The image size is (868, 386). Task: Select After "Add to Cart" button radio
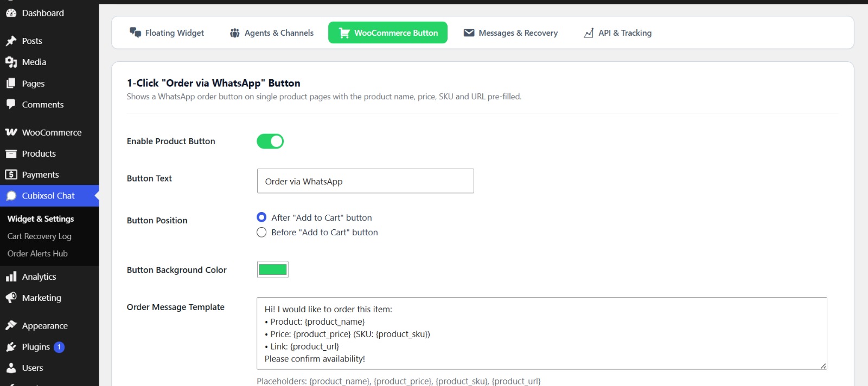click(261, 217)
